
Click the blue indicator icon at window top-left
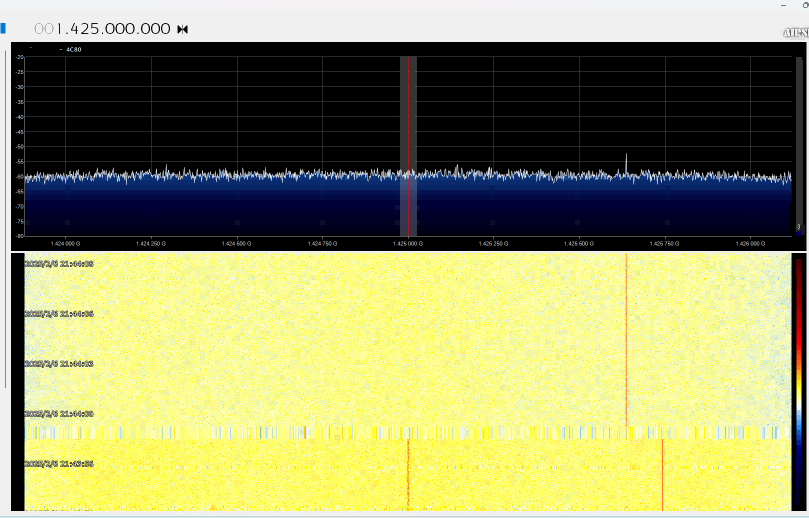click(3, 29)
